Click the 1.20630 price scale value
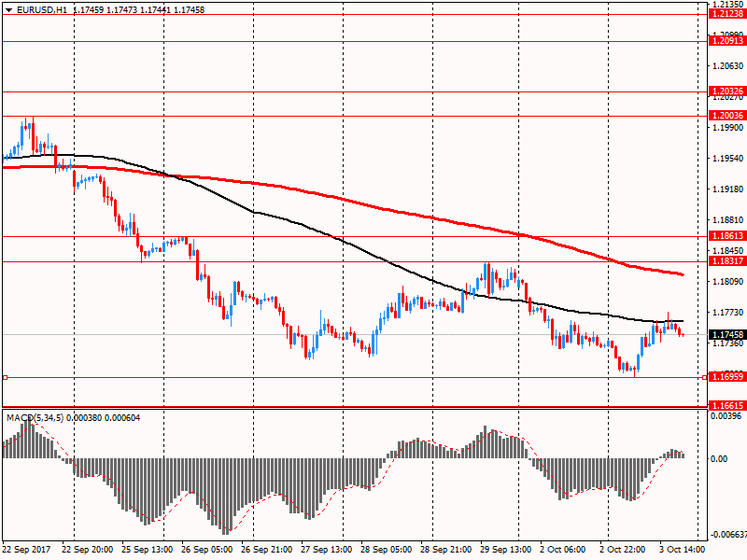 [x=728, y=65]
